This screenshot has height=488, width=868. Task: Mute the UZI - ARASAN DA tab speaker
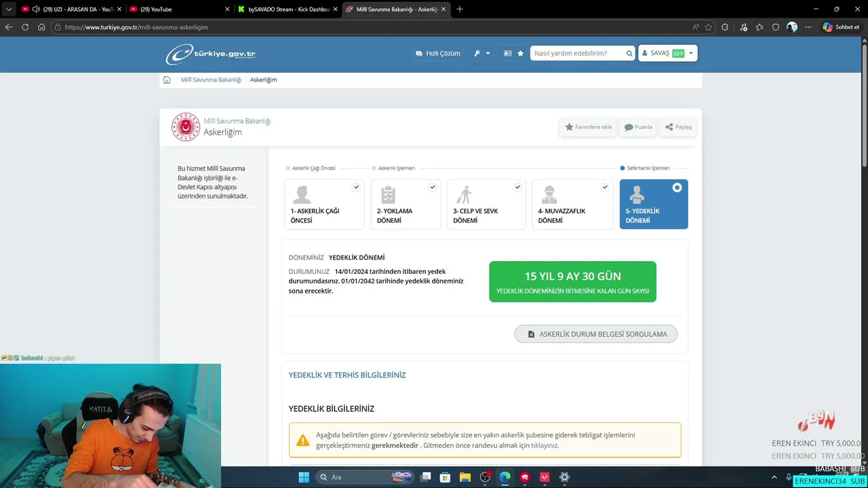36,9
